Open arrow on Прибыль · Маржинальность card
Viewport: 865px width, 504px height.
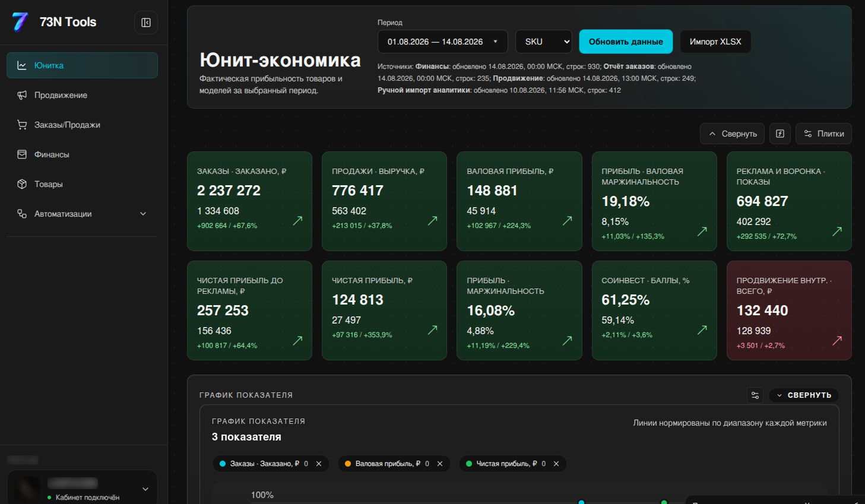tap(567, 341)
